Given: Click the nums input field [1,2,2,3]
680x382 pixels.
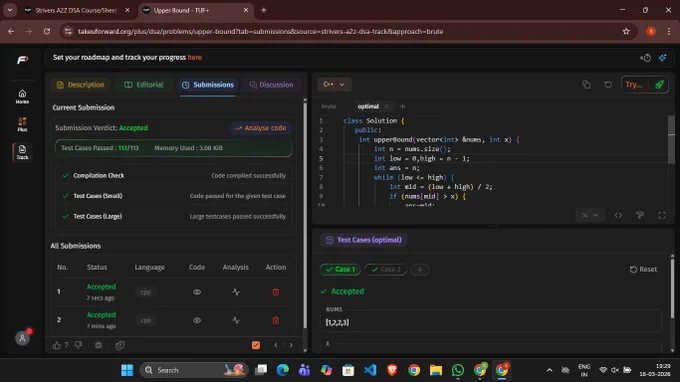Looking at the screenshot, I should [x=491, y=322].
